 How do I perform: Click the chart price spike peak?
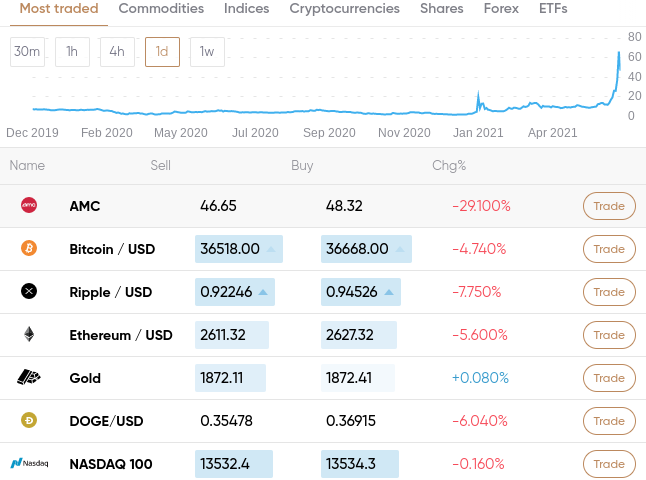tap(618, 53)
